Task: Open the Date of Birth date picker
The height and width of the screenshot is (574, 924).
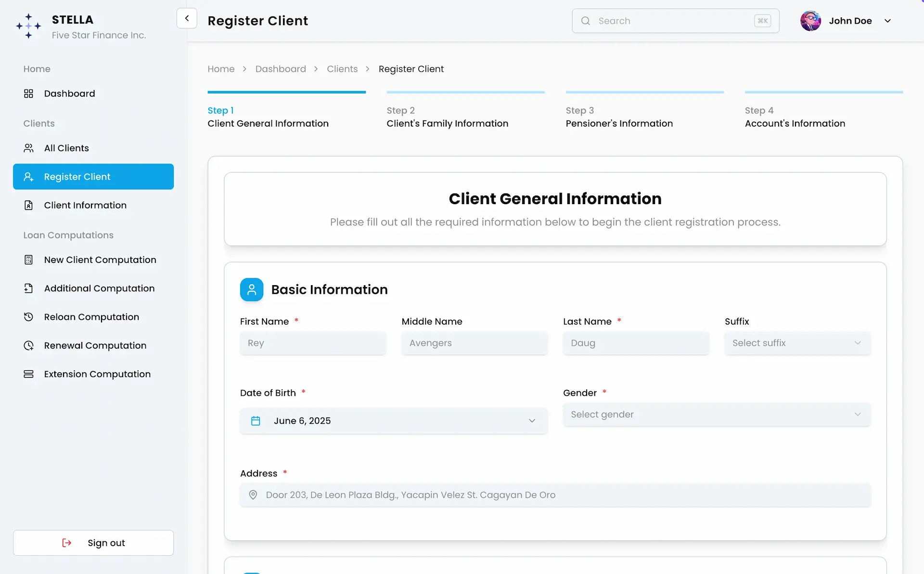Action: pos(394,421)
